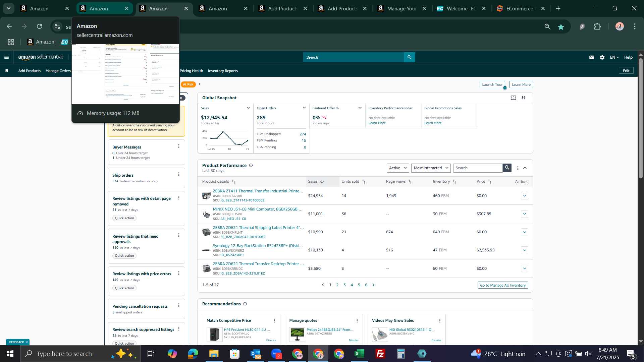The width and height of the screenshot is (644, 362).
Task: Open File Explorer from the taskbar
Action: [214, 354]
